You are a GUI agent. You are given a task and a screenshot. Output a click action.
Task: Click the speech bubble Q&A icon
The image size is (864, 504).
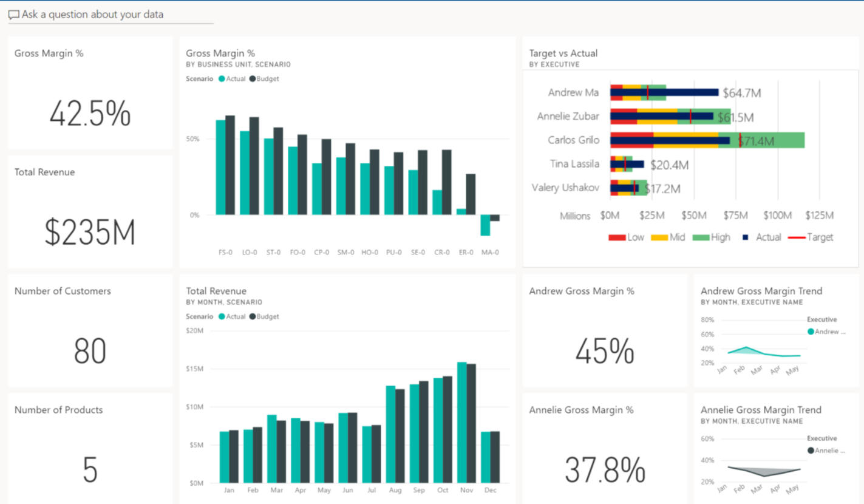[x=14, y=15]
